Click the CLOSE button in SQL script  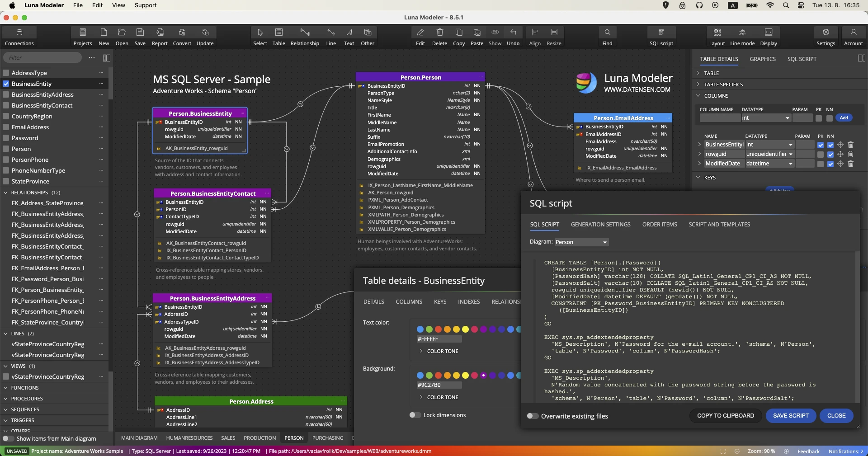(x=836, y=416)
